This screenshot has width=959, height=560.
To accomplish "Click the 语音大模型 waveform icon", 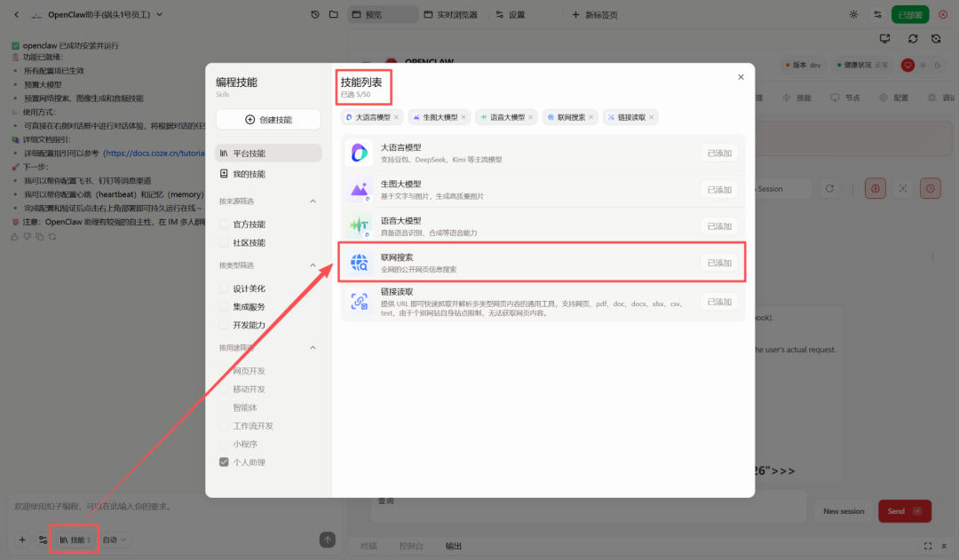I will coord(359,226).
